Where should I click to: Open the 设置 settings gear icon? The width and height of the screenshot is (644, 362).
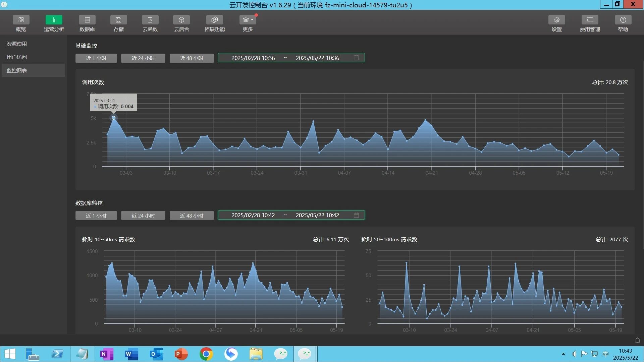click(556, 20)
